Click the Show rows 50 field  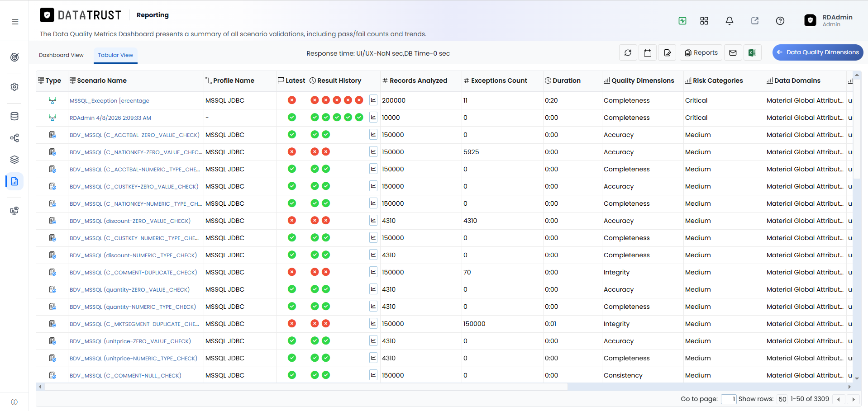782,399
